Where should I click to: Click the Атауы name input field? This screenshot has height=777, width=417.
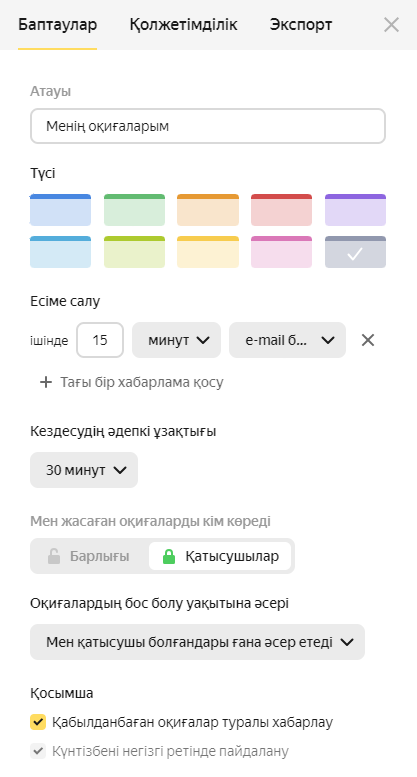(208, 126)
